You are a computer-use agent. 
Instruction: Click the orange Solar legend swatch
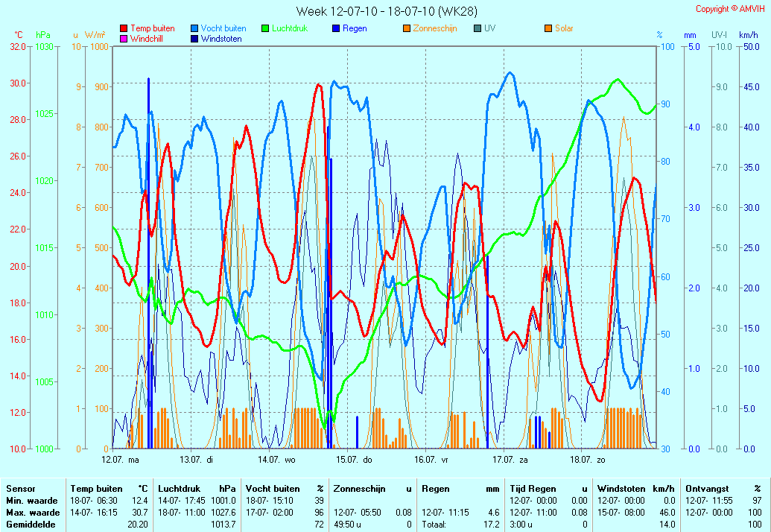[x=548, y=28]
